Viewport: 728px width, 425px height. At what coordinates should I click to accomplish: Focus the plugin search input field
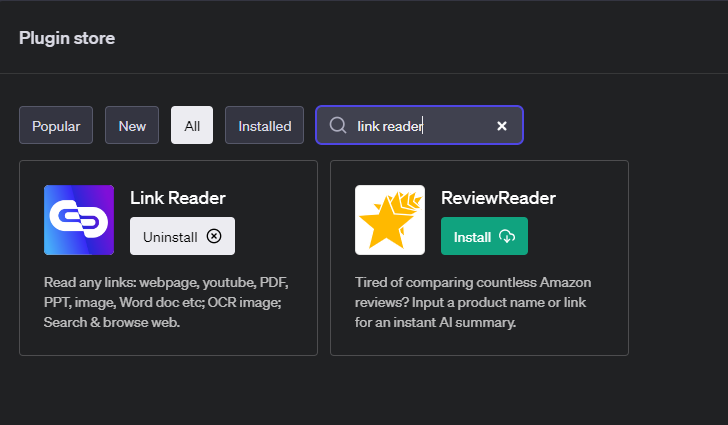pyautogui.click(x=420, y=125)
